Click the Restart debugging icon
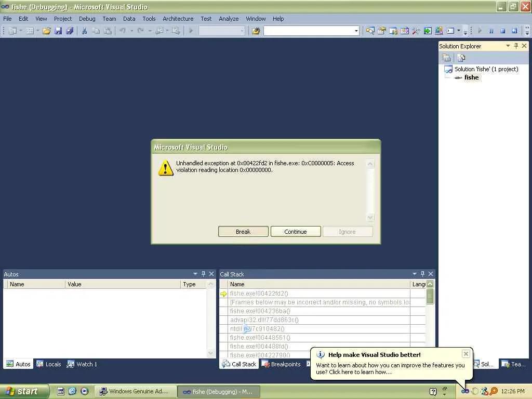 pyautogui.click(x=514, y=31)
